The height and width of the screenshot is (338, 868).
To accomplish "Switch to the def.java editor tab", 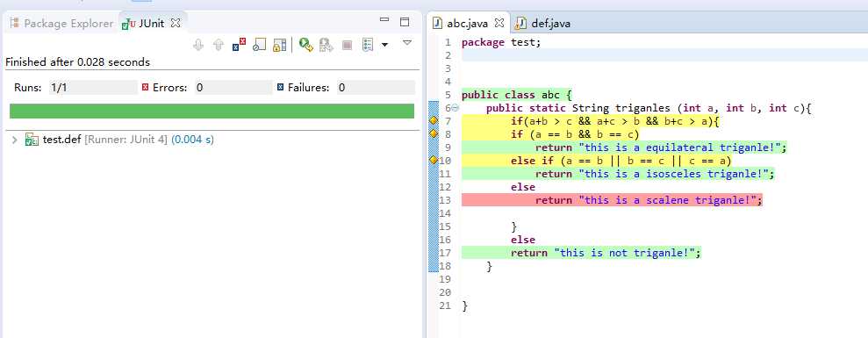I will (543, 24).
